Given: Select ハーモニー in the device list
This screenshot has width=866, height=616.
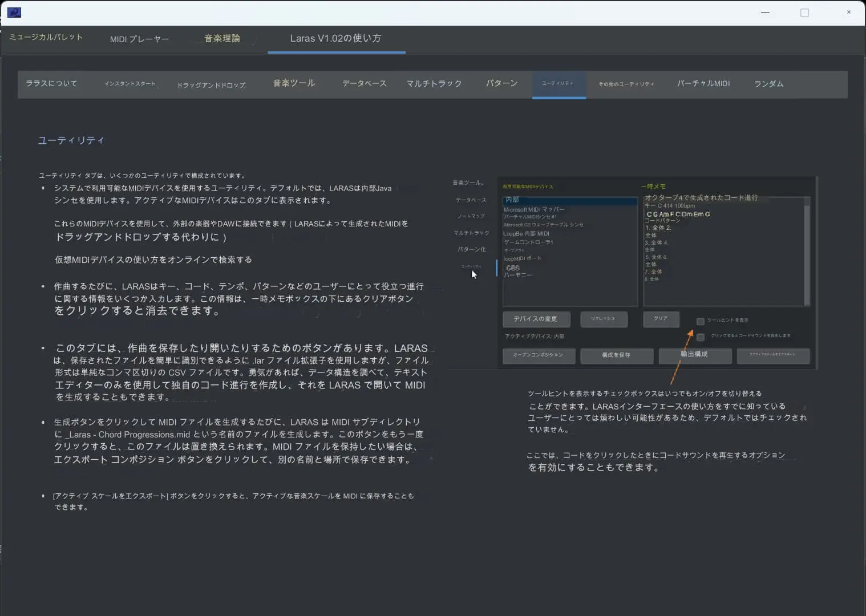Looking at the screenshot, I should tap(518, 275).
